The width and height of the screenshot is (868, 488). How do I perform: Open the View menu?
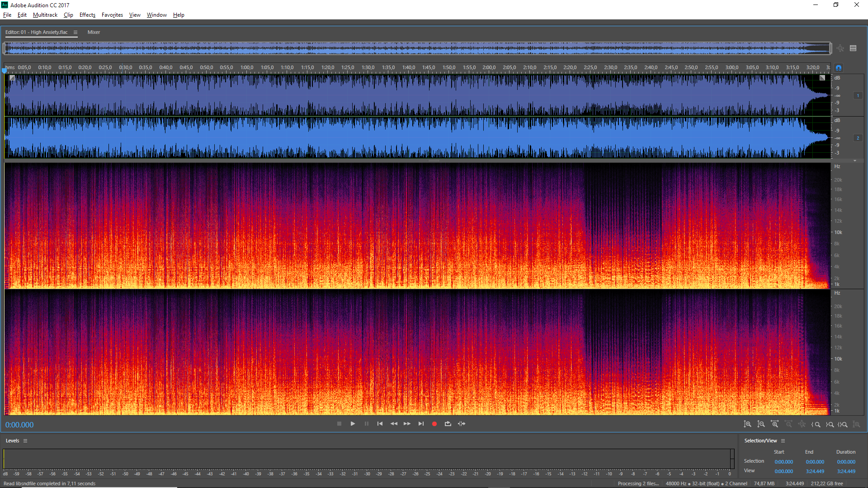[x=135, y=15]
